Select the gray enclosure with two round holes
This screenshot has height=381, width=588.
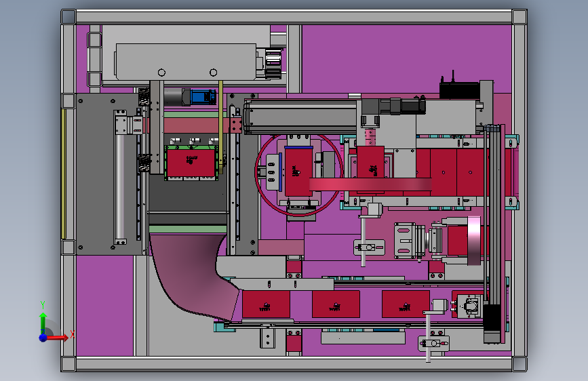[x=186, y=62]
